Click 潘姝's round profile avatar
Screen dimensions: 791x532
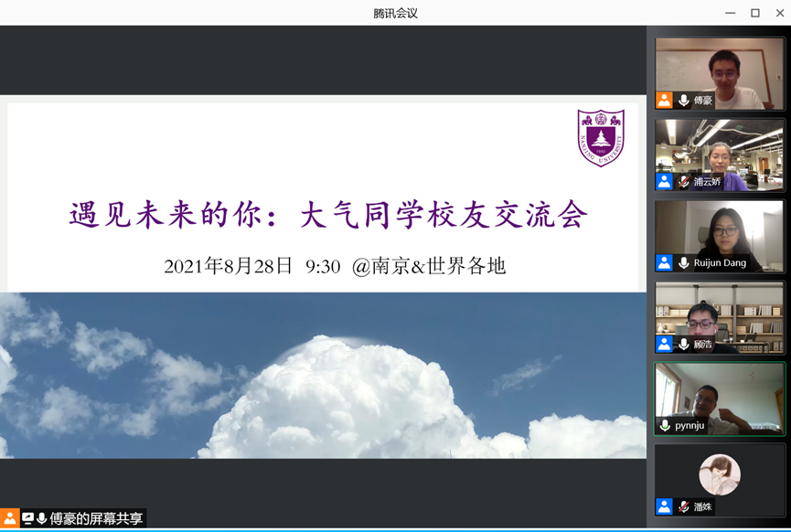[x=720, y=475]
